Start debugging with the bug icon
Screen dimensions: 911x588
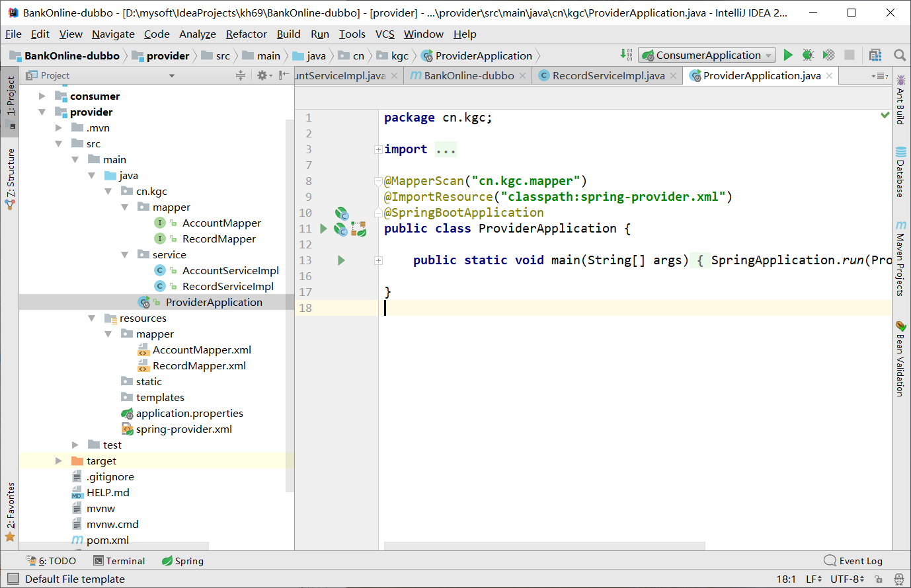808,55
